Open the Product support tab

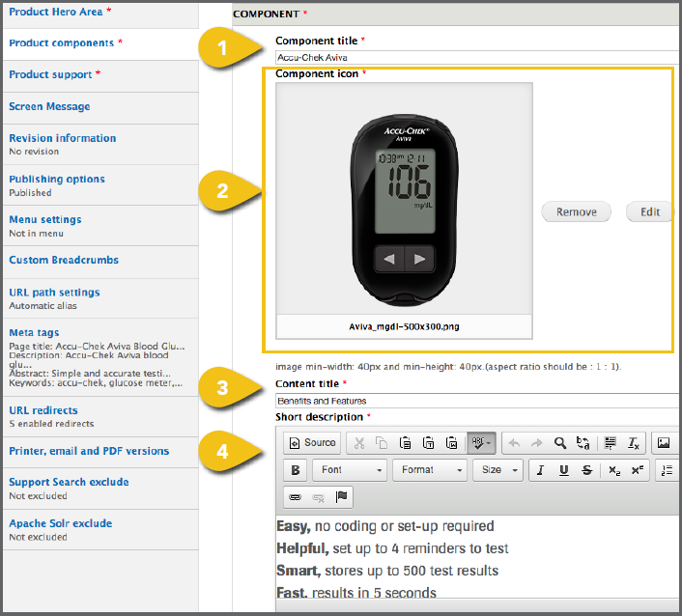[x=100, y=76]
